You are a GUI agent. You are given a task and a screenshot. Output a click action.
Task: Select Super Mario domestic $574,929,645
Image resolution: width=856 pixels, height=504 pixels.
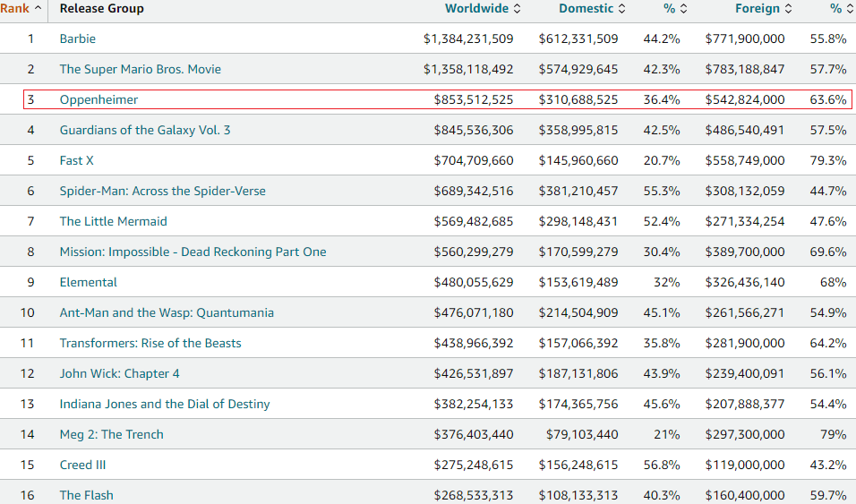pos(578,69)
